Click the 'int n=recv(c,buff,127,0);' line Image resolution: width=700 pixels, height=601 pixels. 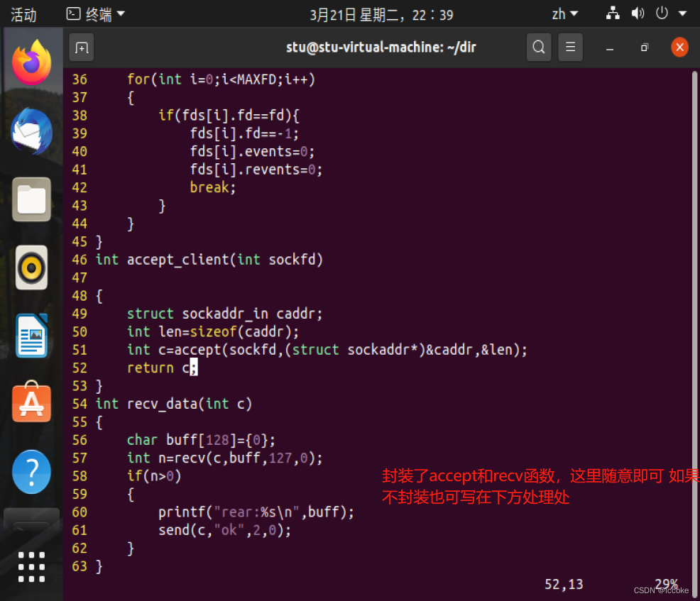(224, 458)
